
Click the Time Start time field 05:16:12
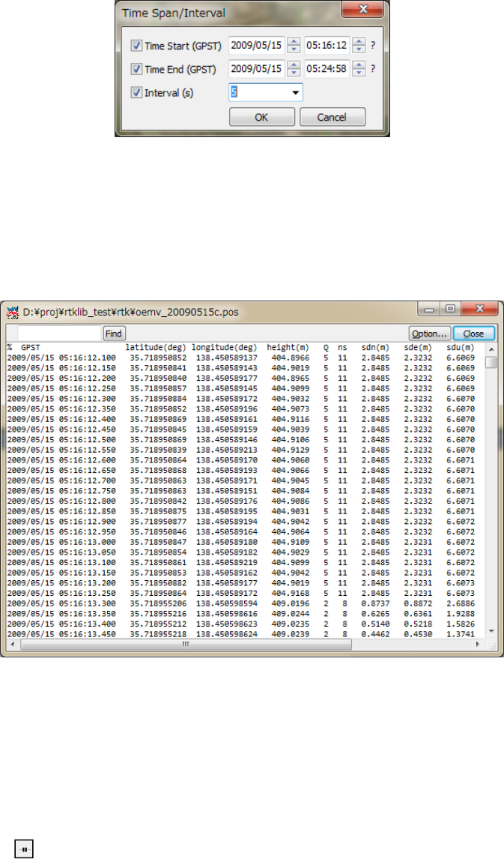(x=327, y=46)
